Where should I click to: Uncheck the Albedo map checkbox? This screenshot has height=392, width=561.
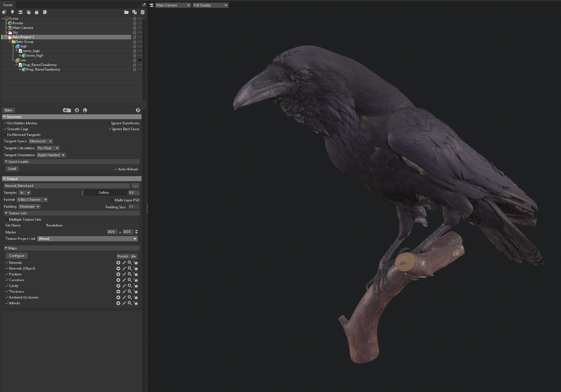7,303
